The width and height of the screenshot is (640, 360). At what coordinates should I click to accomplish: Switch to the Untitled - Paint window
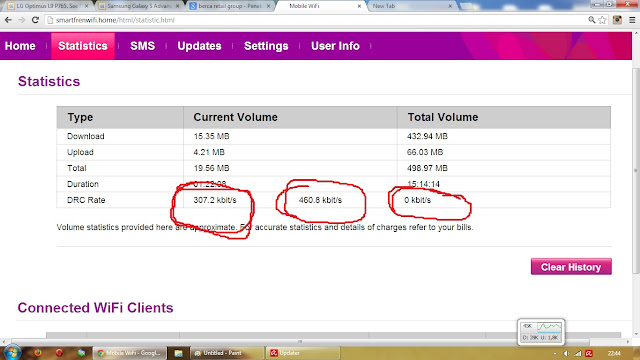[x=227, y=353]
